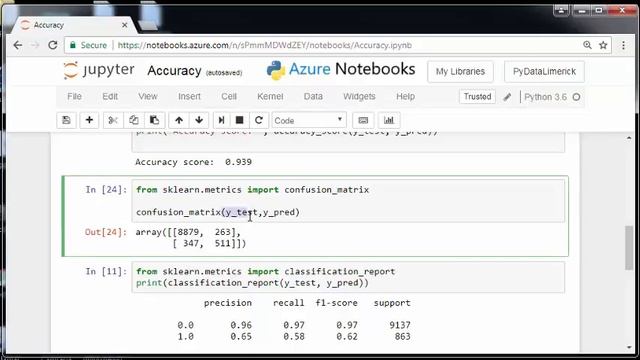
Task: Click the 'Python 3.6' kernel name
Action: pos(545,97)
